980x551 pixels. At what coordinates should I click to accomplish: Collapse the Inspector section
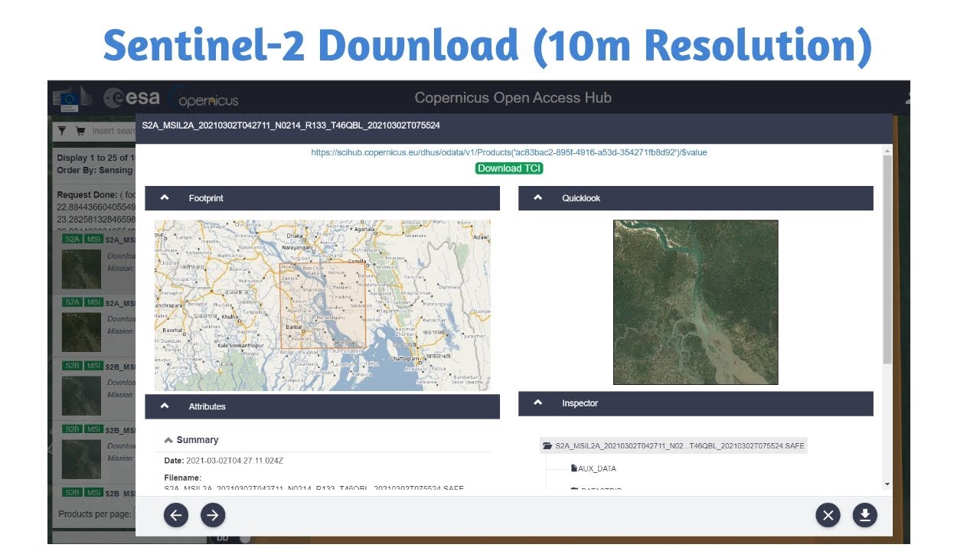(x=537, y=403)
